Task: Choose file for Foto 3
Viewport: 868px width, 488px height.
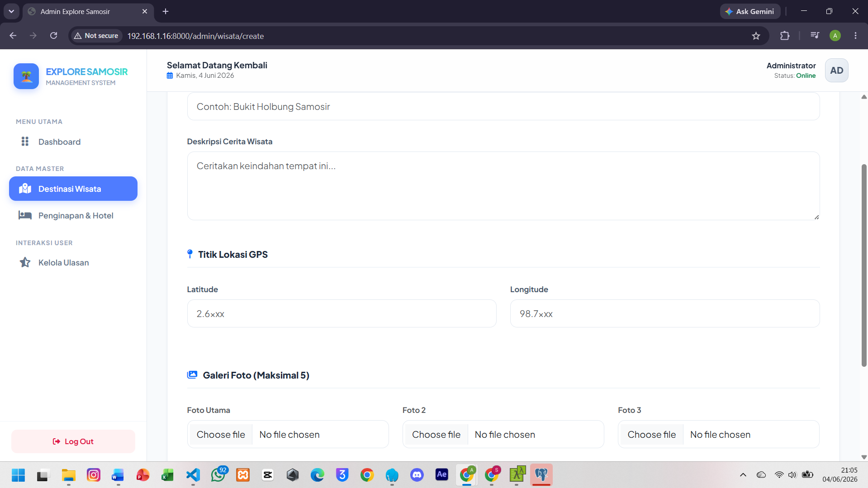Action: click(x=651, y=435)
